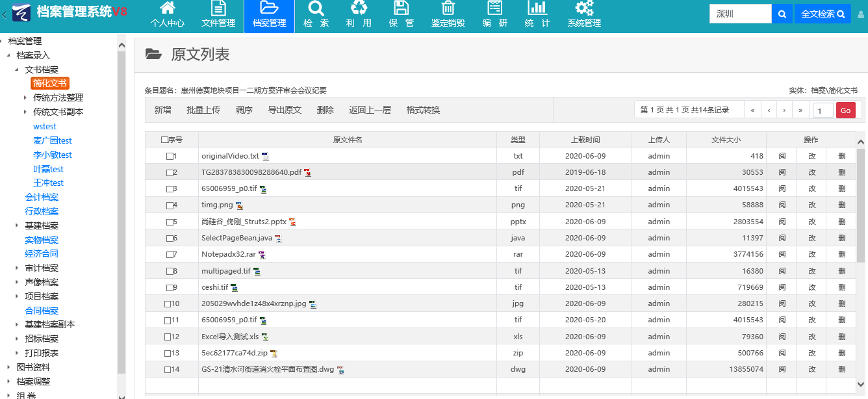Click the 鉴定销毁 trash can icon
The image size is (868, 399).
448,8
